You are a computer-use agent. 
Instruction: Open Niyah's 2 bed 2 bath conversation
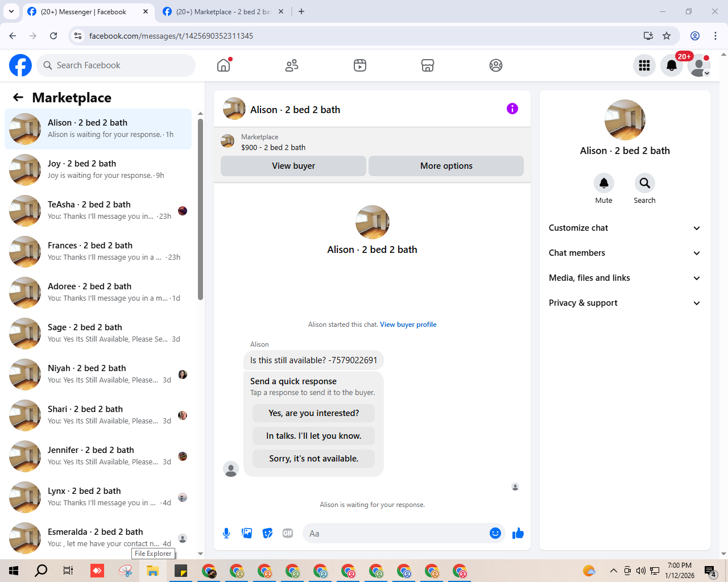(x=98, y=375)
